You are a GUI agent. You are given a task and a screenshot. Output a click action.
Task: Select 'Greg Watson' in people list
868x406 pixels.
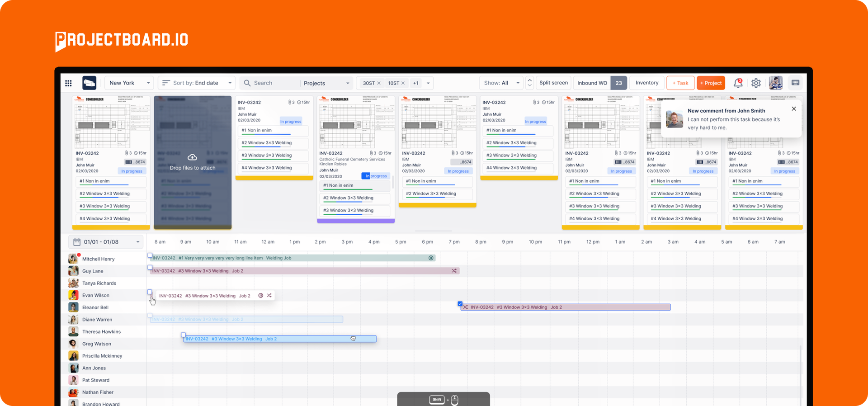point(96,344)
